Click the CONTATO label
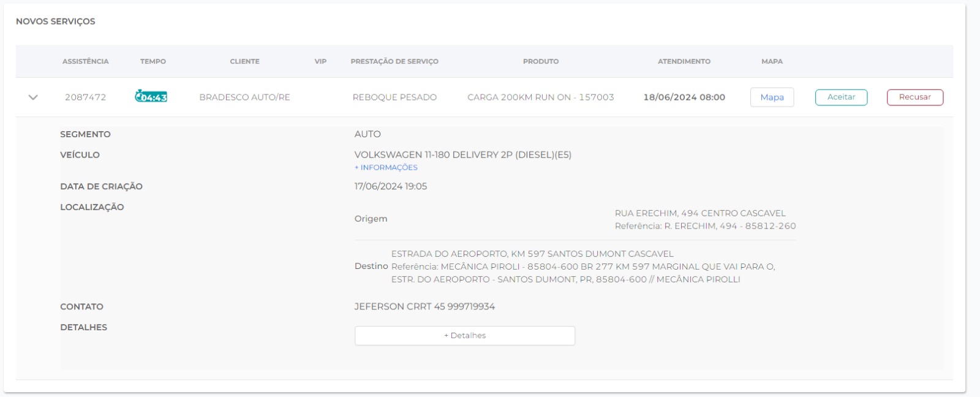 pos(81,306)
